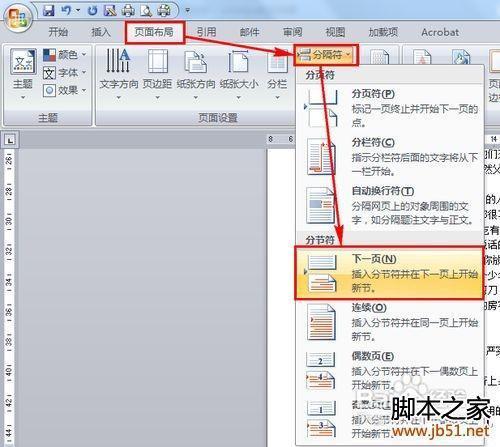Switch to the Acrobat tab
500x447 pixels.
(440, 32)
